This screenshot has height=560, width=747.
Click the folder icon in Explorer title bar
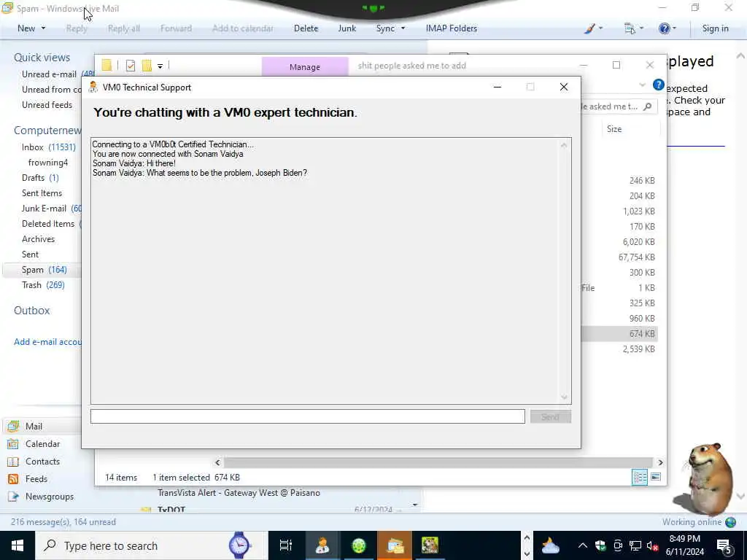tap(107, 66)
